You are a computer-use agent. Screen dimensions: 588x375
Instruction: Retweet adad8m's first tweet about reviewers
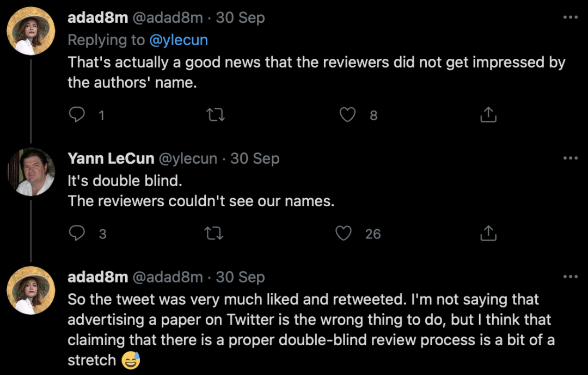click(x=216, y=114)
